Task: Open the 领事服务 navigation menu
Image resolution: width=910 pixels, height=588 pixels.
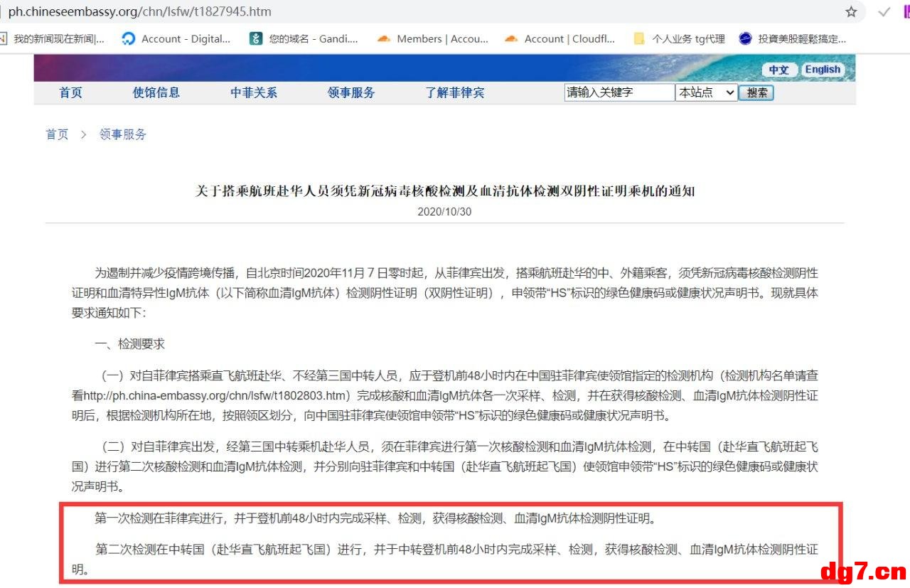Action: coord(351,92)
